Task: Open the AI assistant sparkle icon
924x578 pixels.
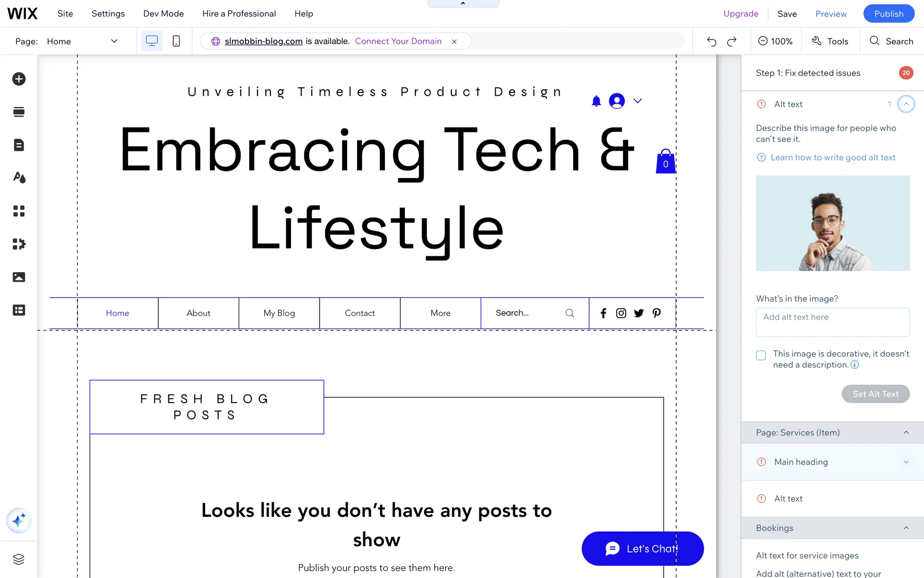Action: 19,521
